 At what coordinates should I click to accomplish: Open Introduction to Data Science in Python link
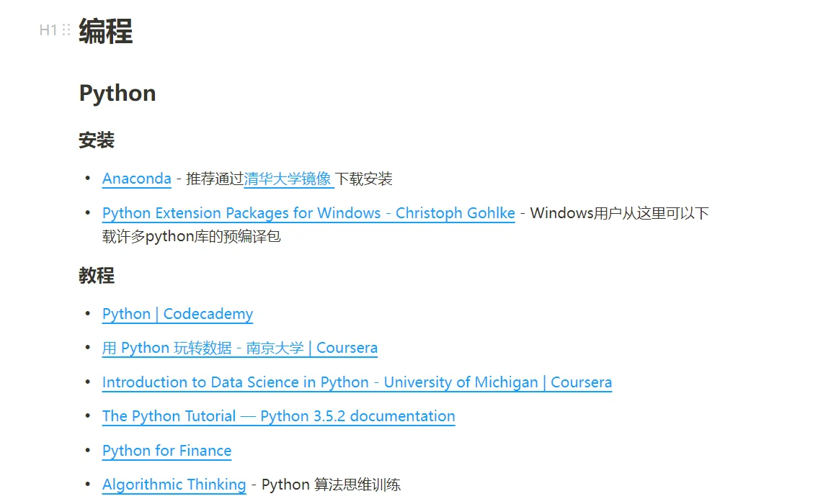point(357,382)
